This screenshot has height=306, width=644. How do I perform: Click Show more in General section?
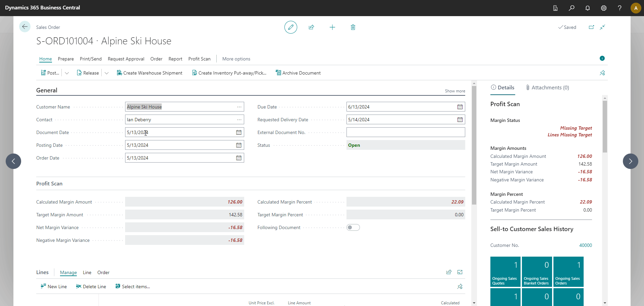(455, 91)
